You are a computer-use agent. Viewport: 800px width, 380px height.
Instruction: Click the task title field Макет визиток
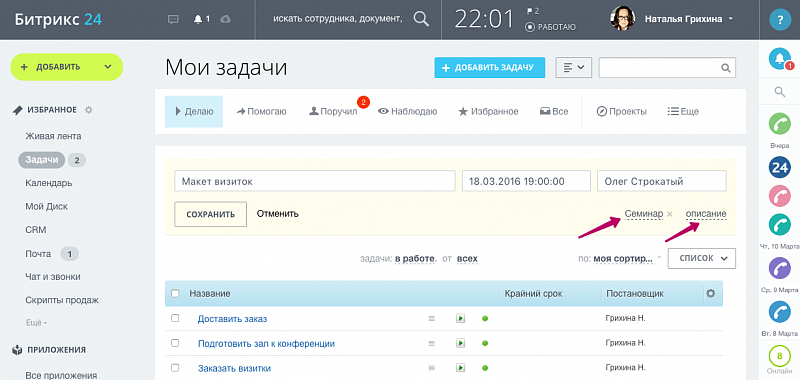point(314,181)
